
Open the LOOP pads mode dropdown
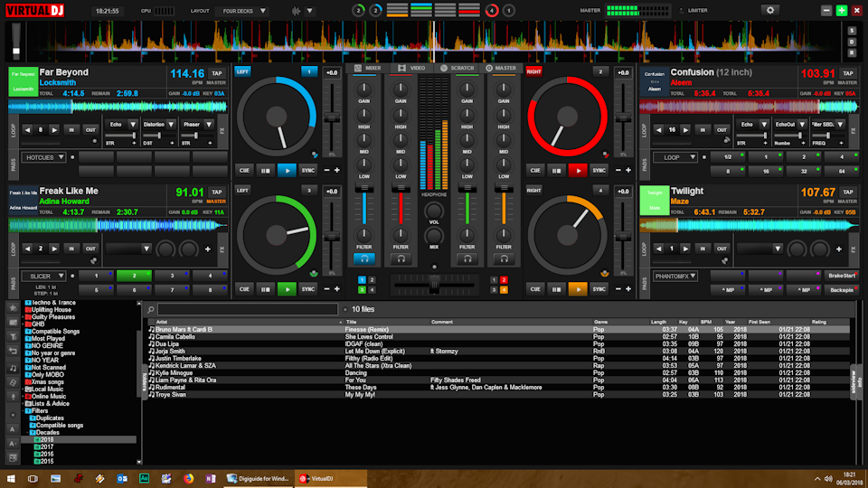675,157
